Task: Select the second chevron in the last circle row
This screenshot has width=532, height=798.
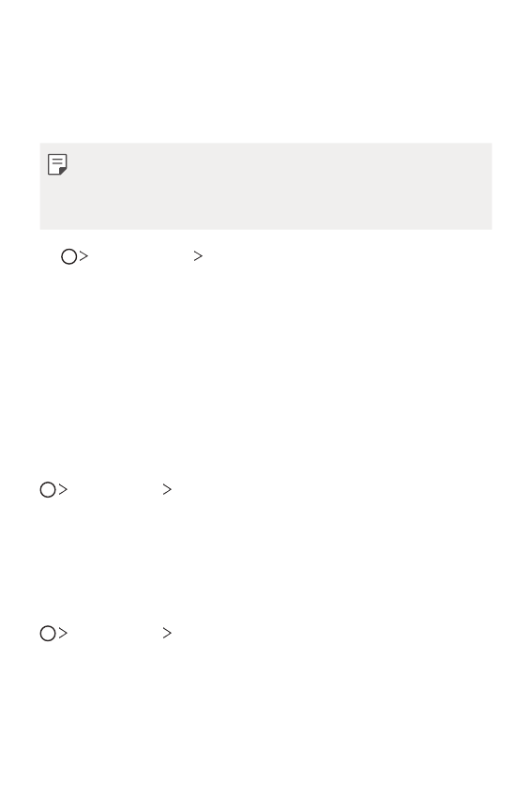Action: (x=167, y=633)
